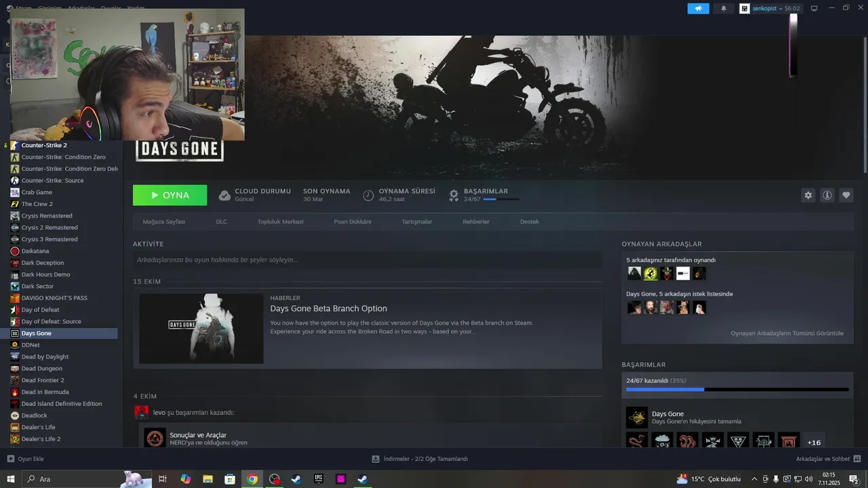Toggle Days Gone favorite heart
This screenshot has width=868, height=488.
846,195
